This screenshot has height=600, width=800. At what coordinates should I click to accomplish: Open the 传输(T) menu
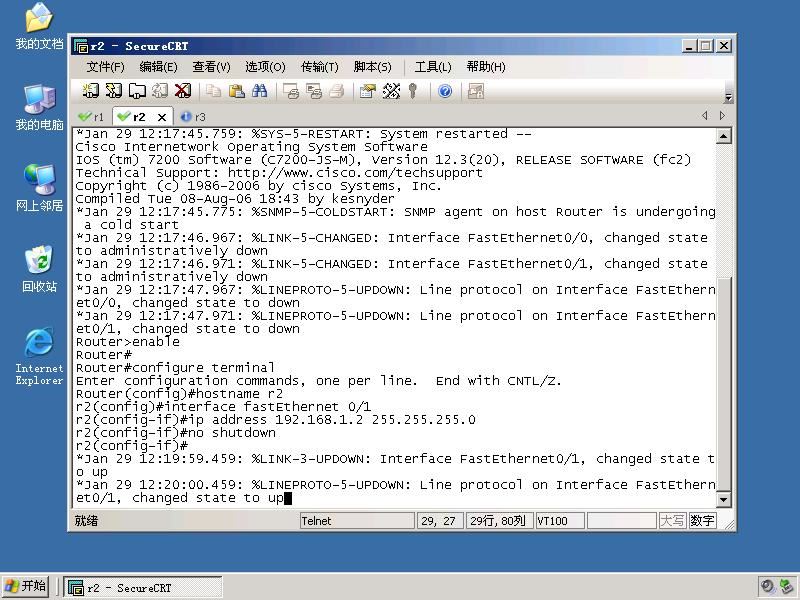319,67
